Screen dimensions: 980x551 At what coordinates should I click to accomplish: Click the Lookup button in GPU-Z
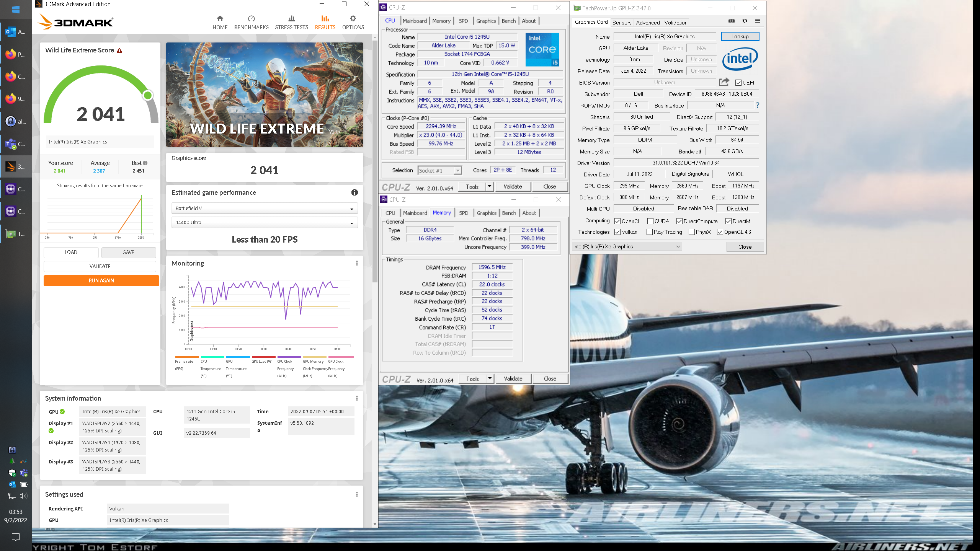(740, 36)
